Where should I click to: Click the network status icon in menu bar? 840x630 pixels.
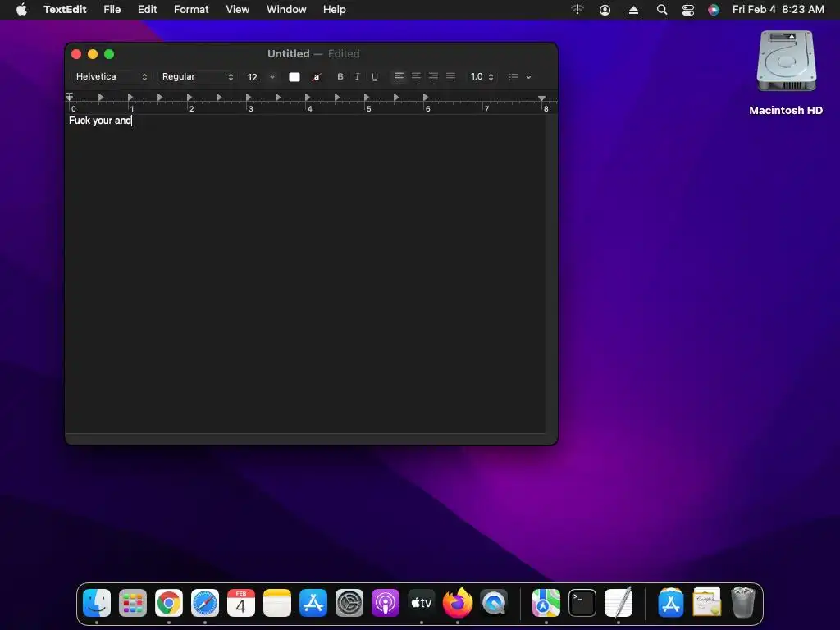577,10
